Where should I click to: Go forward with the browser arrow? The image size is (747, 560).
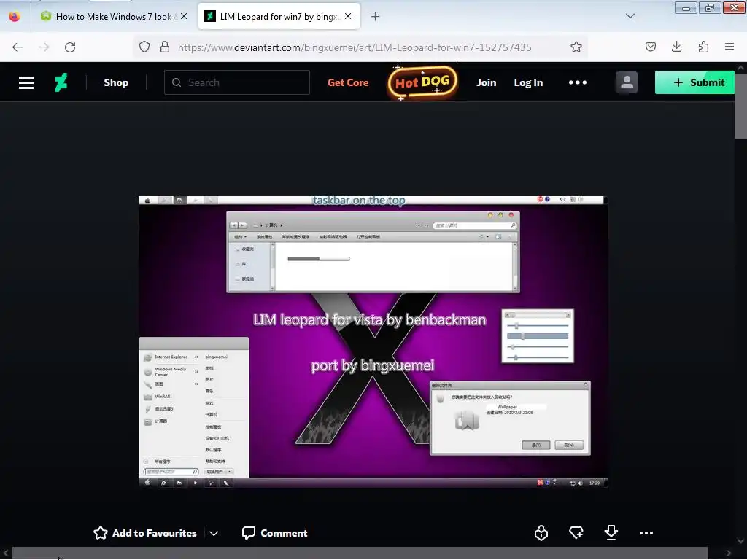click(x=44, y=47)
